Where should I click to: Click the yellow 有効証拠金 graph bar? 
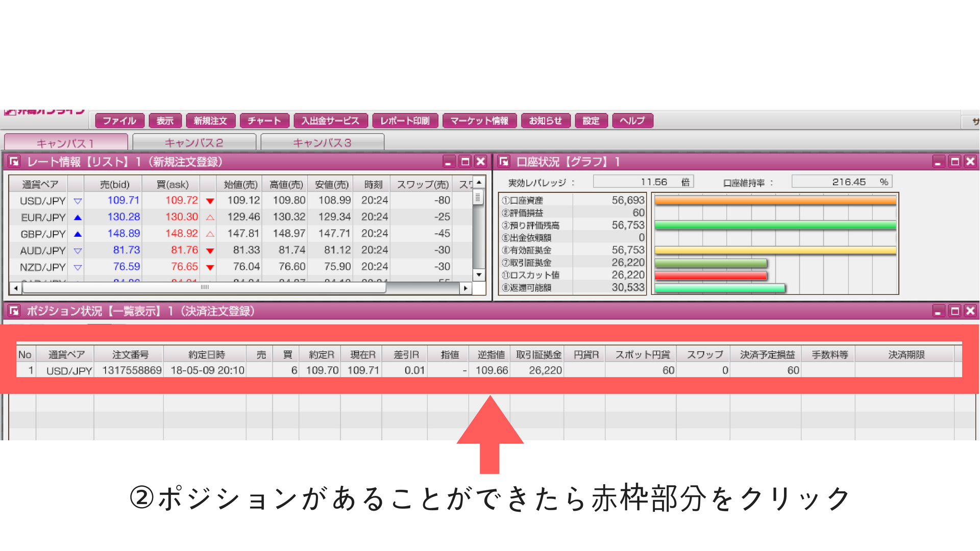(x=775, y=251)
